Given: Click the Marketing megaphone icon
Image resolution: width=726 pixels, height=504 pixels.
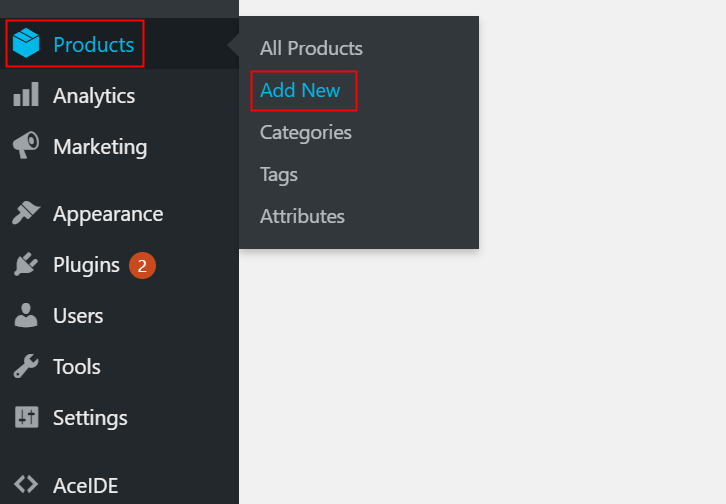Looking at the screenshot, I should tap(26, 147).
